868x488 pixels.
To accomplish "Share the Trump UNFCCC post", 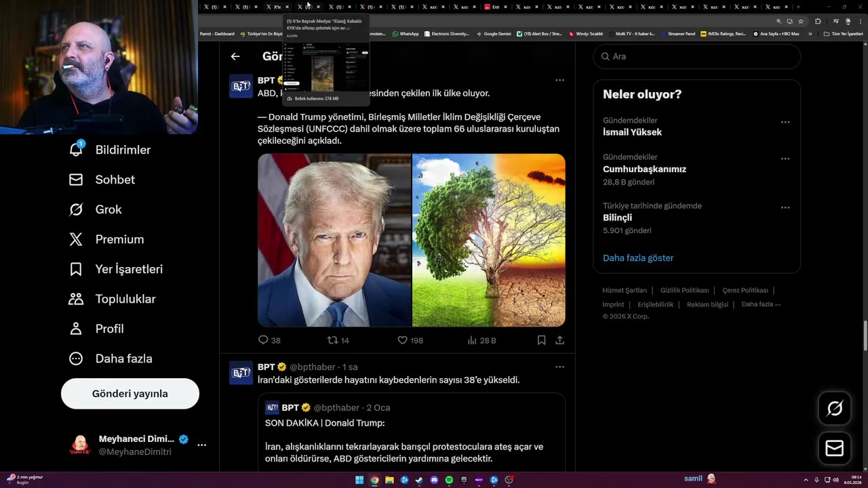I will (559, 340).
